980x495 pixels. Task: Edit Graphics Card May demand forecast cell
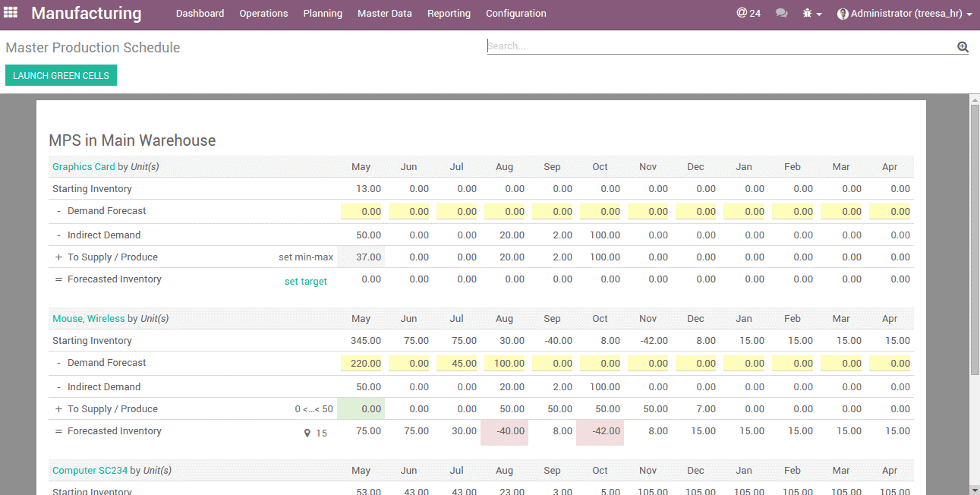click(x=361, y=212)
